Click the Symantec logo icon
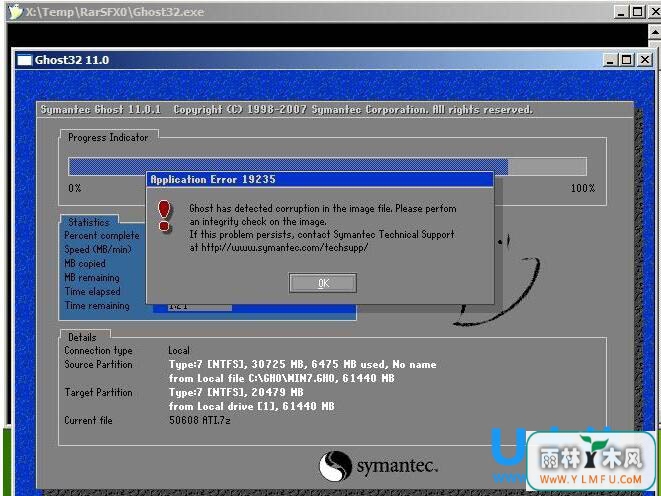Viewport: 661px width, 496px height. 335,466
